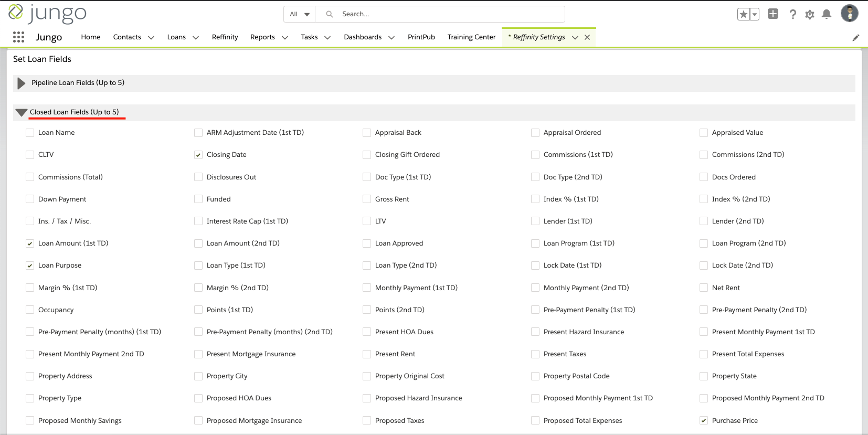Go to the Home tab
868x435 pixels.
click(x=90, y=37)
